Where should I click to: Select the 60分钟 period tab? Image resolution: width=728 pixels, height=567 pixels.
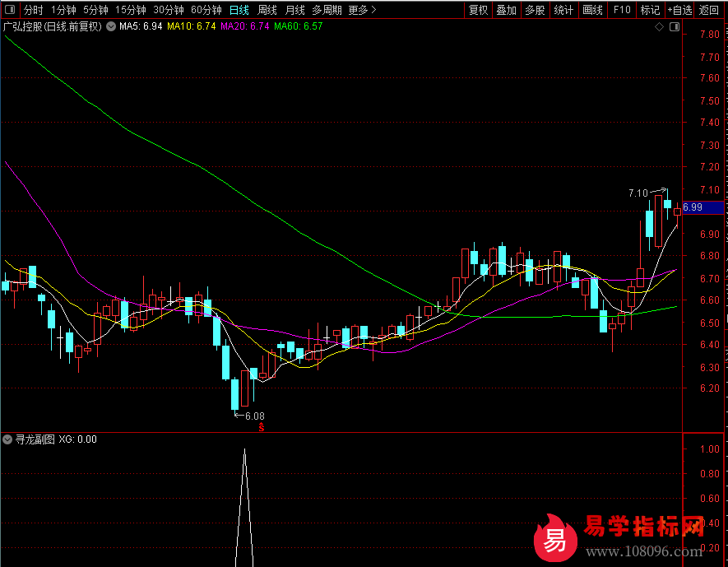[x=206, y=11]
